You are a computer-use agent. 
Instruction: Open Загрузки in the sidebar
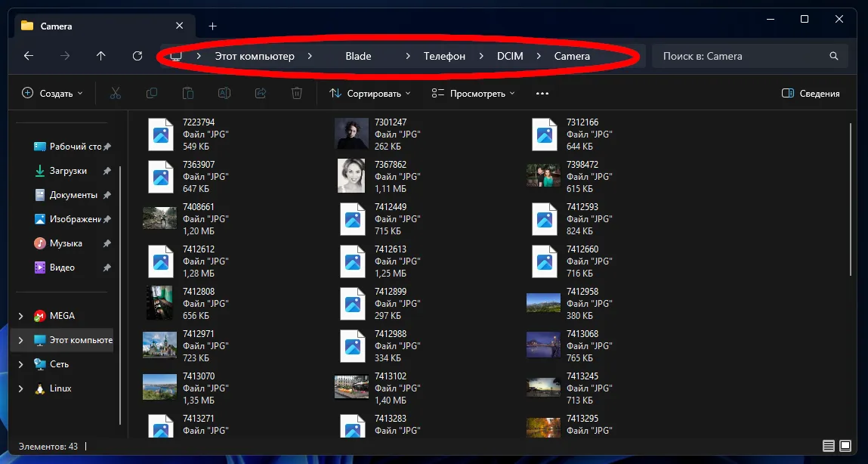point(68,171)
